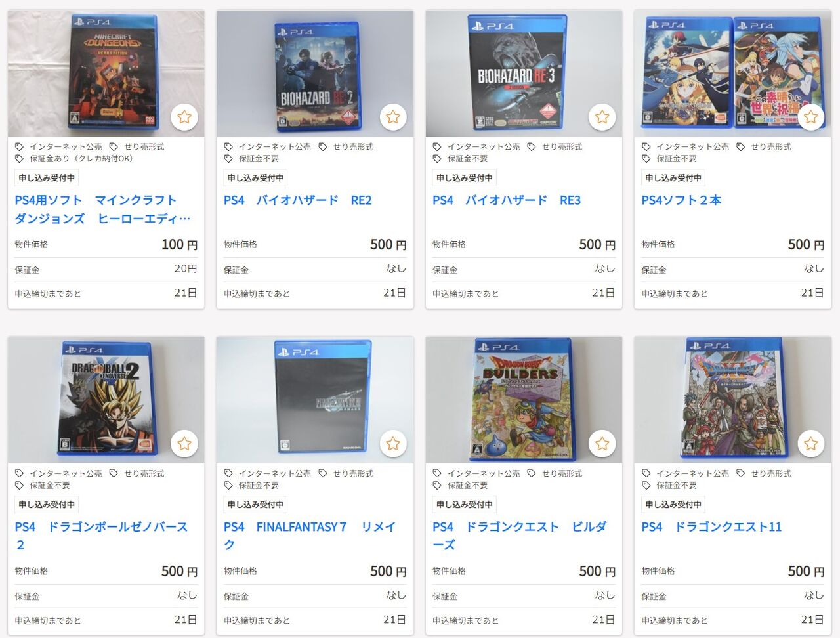Open the PS4ソフト2本 listing link
Viewport: 840px width, 638px height.
[681, 200]
